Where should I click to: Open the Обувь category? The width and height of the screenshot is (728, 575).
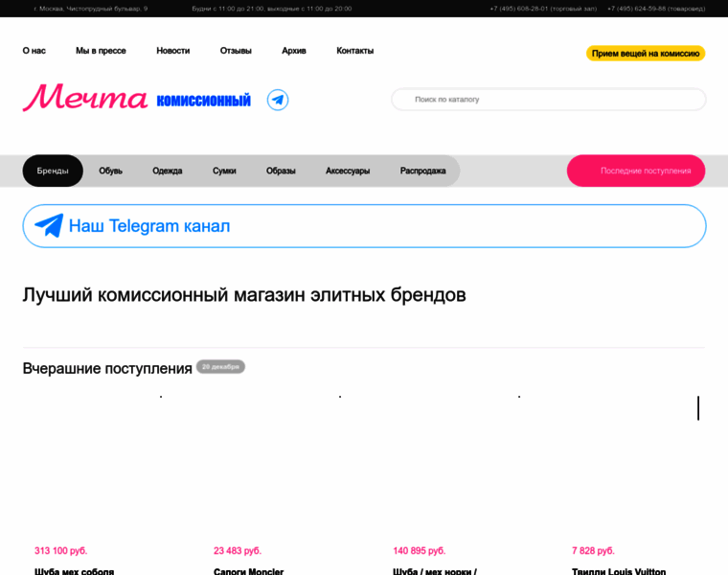[111, 171]
